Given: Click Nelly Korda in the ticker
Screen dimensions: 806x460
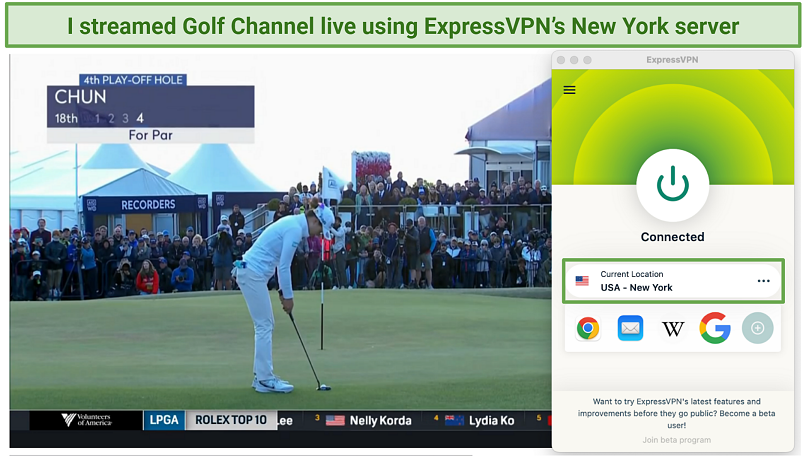Looking at the screenshot, I should [380, 420].
